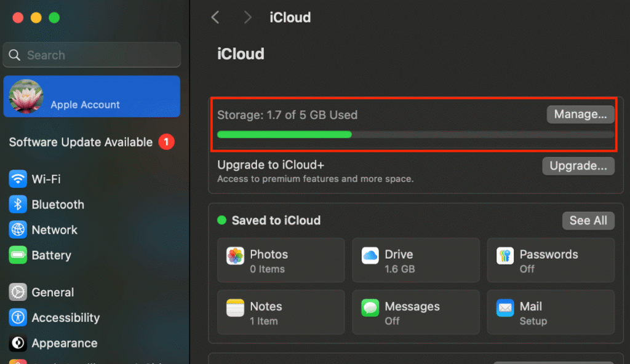
Task: Click the Notes app icon
Action: (x=235, y=308)
